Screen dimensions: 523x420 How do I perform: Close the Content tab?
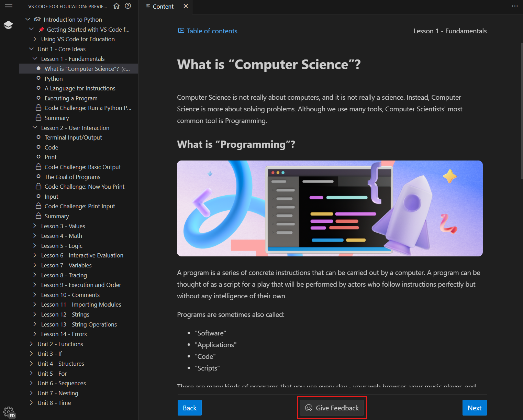[186, 6]
